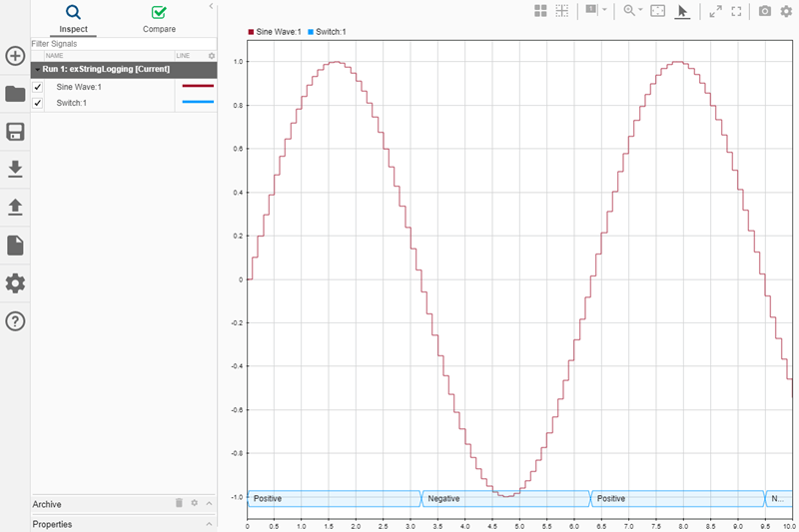The height and width of the screenshot is (532, 799).
Task: Click the dark red Sine Wave line swatch
Action: [198, 86]
